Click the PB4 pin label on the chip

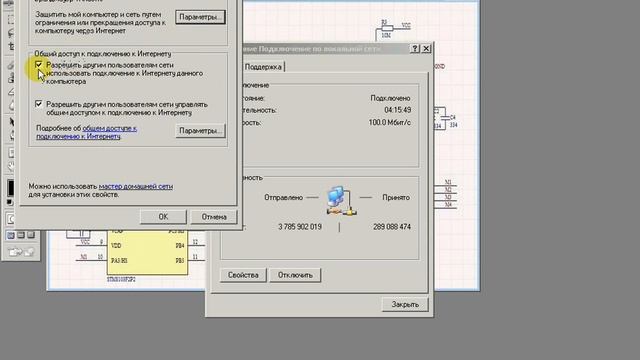pos(180,246)
